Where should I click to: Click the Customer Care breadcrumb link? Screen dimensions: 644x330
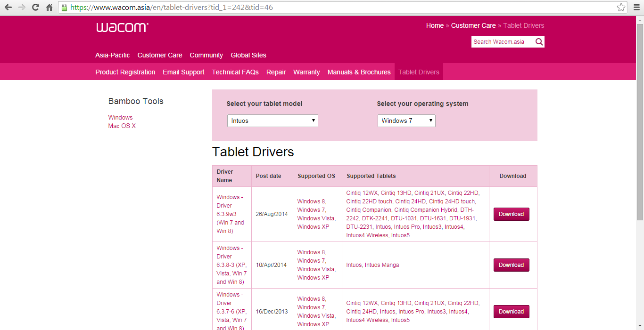tap(473, 26)
